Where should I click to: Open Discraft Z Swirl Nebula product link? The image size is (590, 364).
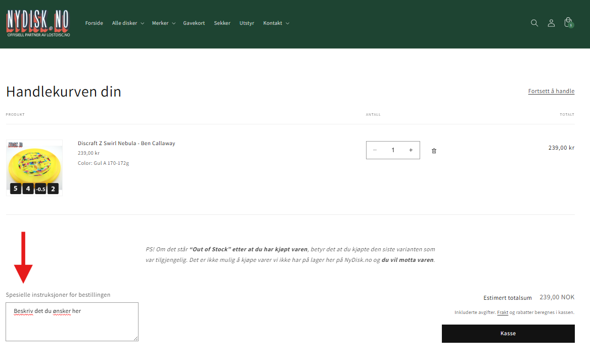(126, 143)
